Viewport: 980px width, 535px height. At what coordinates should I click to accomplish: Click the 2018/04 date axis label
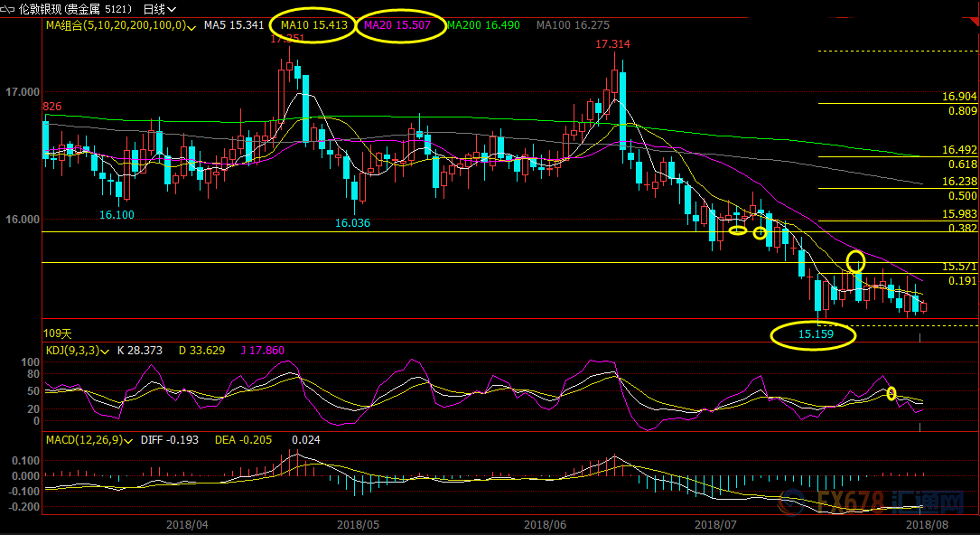tap(187, 524)
